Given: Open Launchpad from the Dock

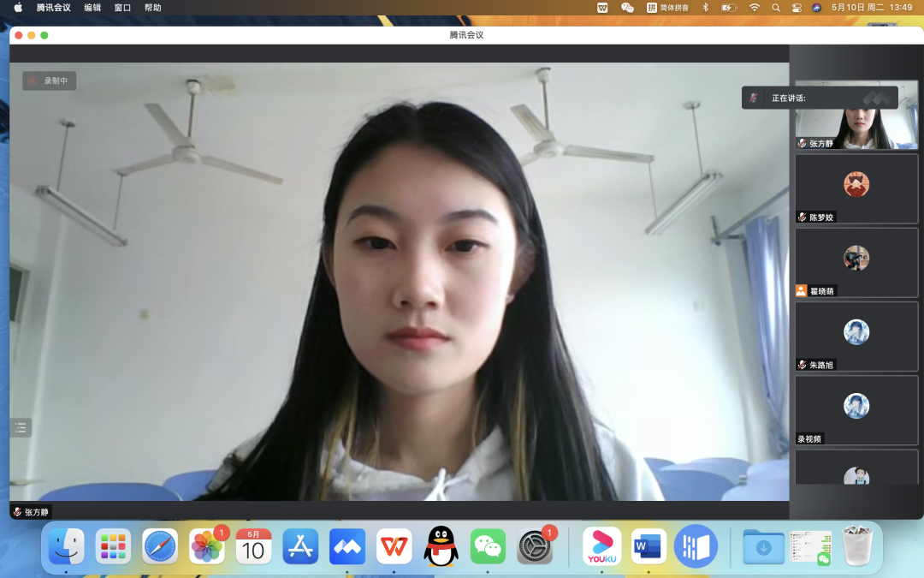Looking at the screenshot, I should click(113, 546).
